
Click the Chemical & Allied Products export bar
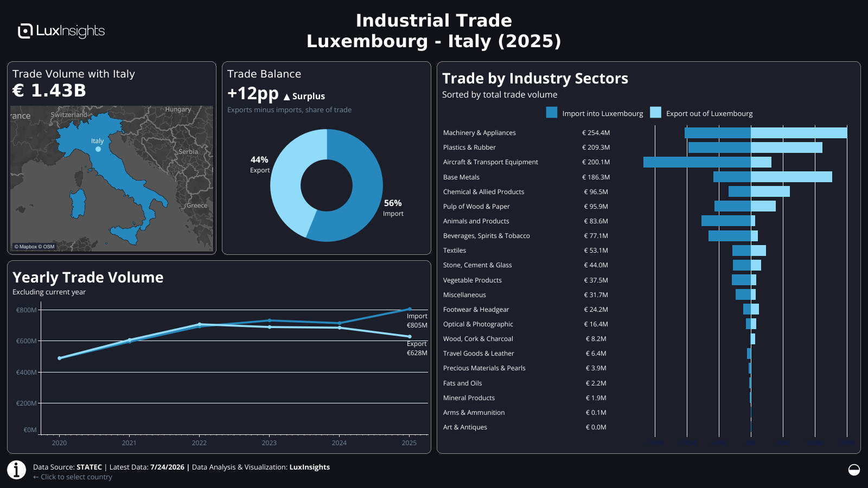(x=770, y=191)
